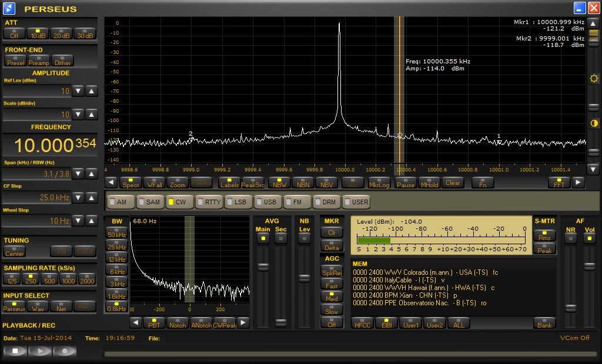Select the USB mode

coord(267,202)
